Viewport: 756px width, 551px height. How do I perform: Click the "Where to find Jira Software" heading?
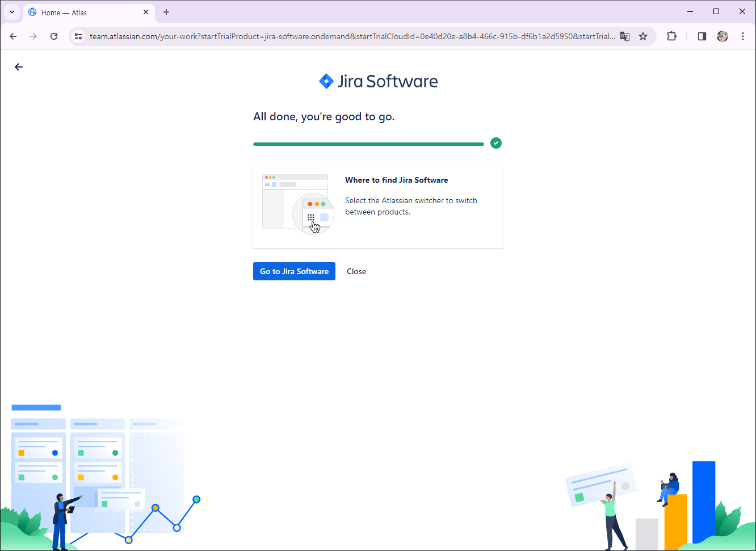pyautogui.click(x=396, y=180)
